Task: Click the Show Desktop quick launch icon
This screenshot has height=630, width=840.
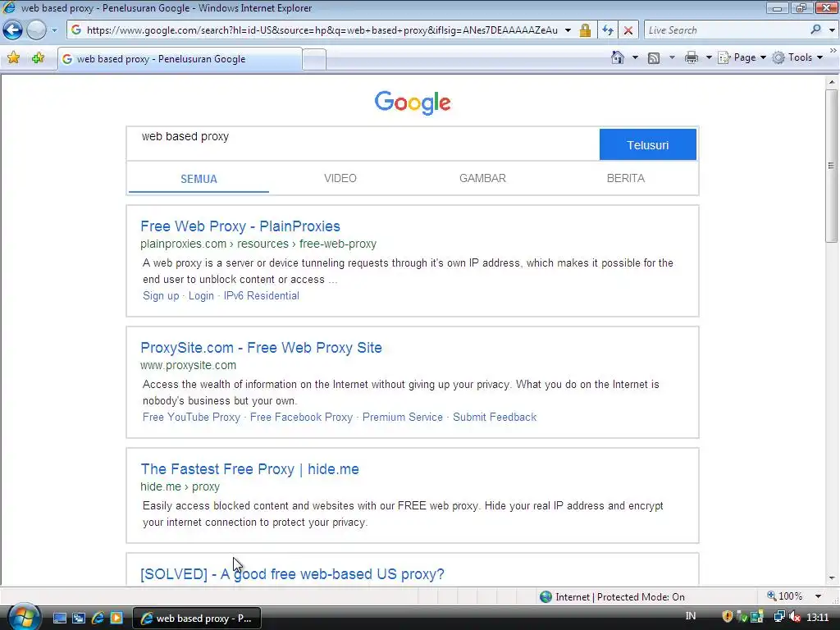Action: click(59, 619)
